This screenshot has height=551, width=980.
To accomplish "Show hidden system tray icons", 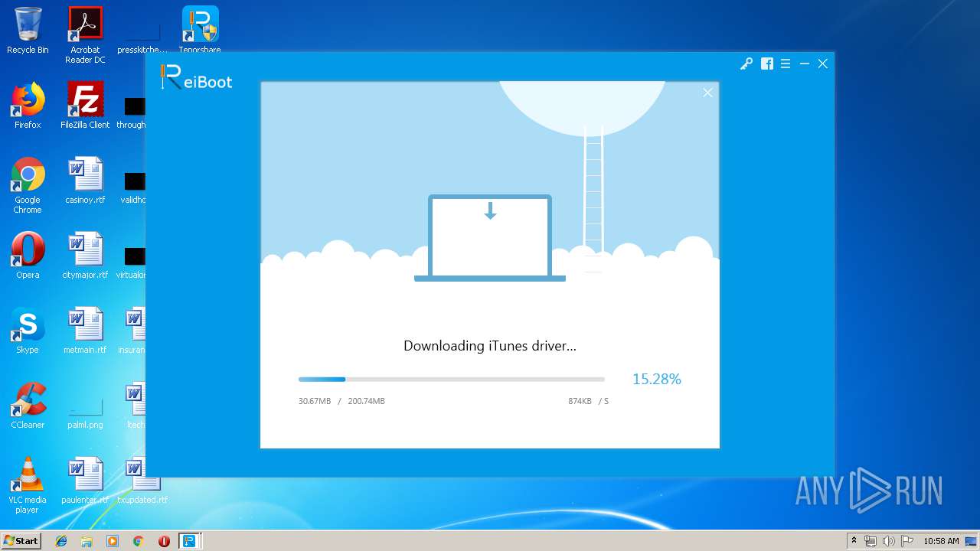I will pyautogui.click(x=854, y=541).
